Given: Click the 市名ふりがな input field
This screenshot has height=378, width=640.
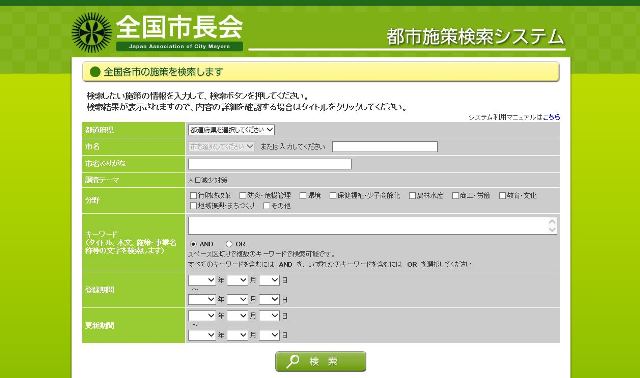Looking at the screenshot, I should pyautogui.click(x=270, y=164).
